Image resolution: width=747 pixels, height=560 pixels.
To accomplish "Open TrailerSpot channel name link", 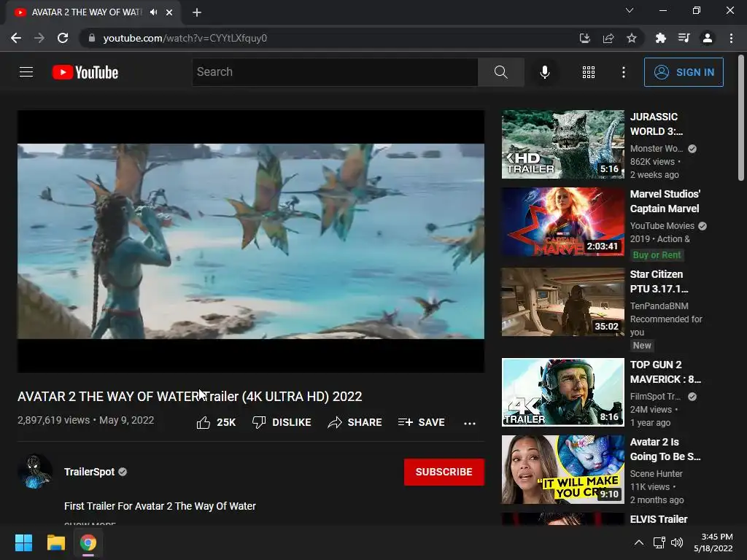I will click(x=89, y=472).
